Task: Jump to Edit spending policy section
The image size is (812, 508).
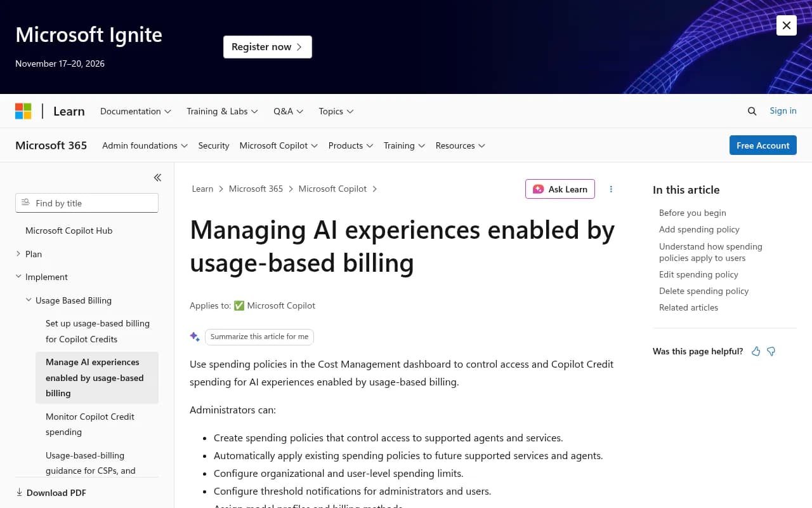Action: coord(698,274)
